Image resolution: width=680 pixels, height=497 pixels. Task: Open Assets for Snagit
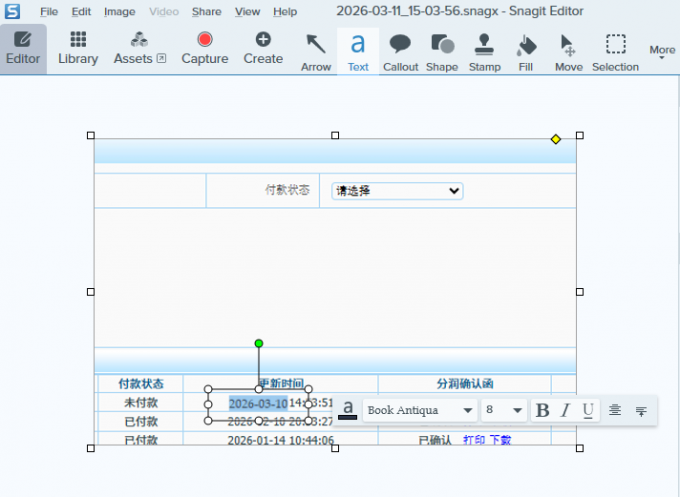pyautogui.click(x=140, y=49)
